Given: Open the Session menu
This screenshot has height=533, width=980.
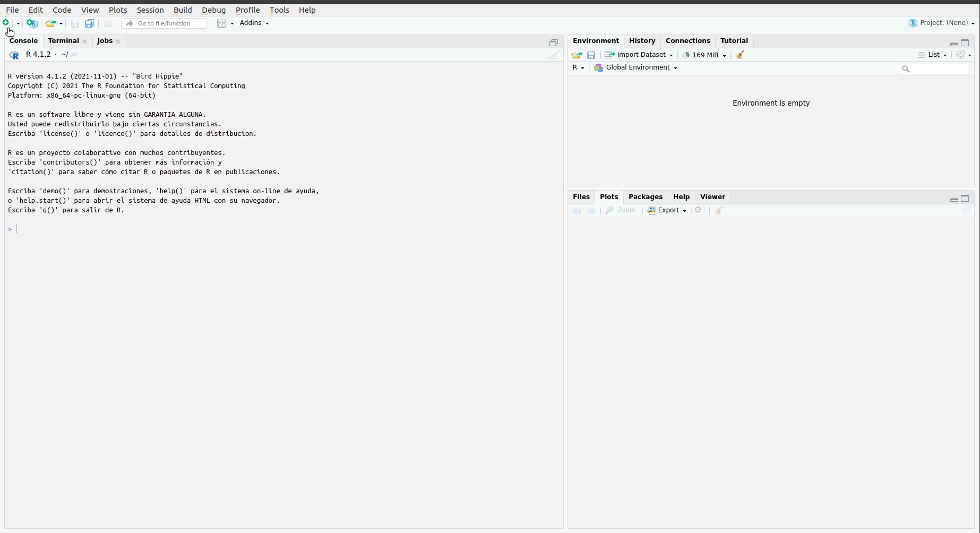Looking at the screenshot, I should tap(150, 10).
